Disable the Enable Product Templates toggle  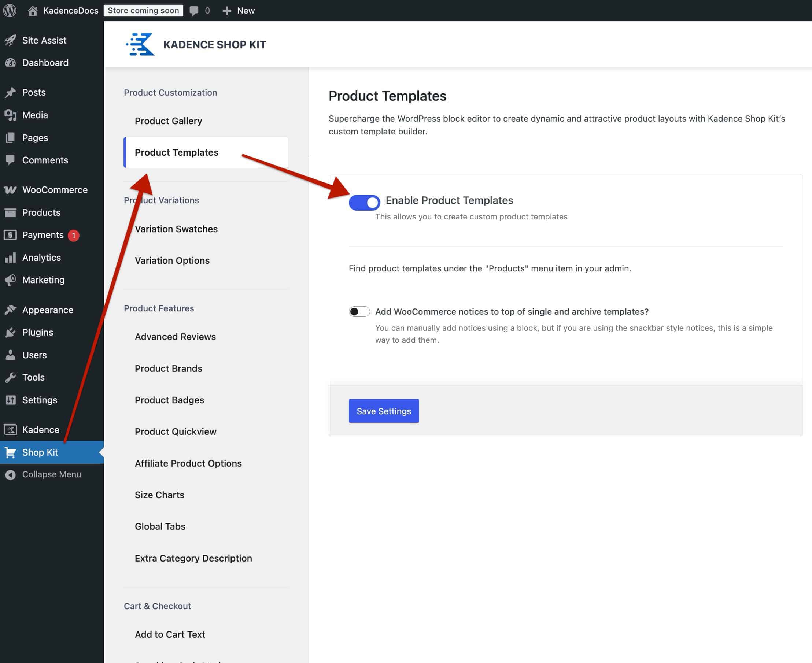click(364, 203)
